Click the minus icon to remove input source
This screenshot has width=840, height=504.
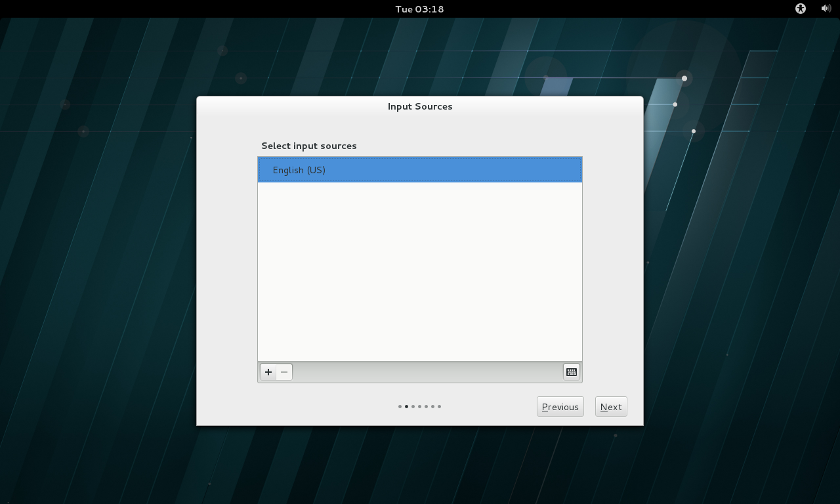pyautogui.click(x=284, y=372)
